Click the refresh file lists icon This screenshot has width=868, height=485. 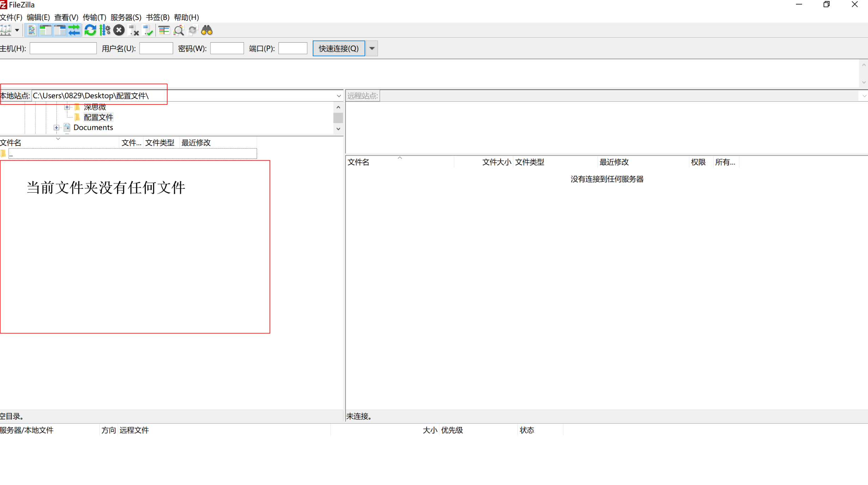click(90, 30)
